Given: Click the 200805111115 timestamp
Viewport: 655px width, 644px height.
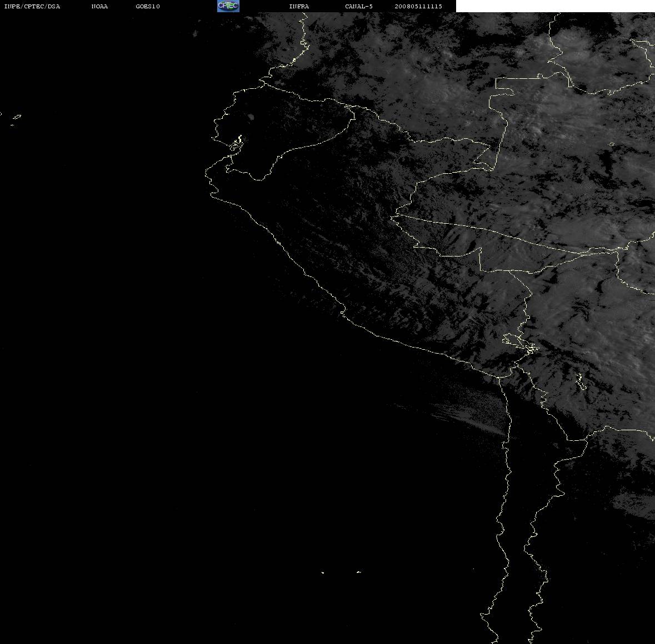Looking at the screenshot, I should click(x=418, y=6).
